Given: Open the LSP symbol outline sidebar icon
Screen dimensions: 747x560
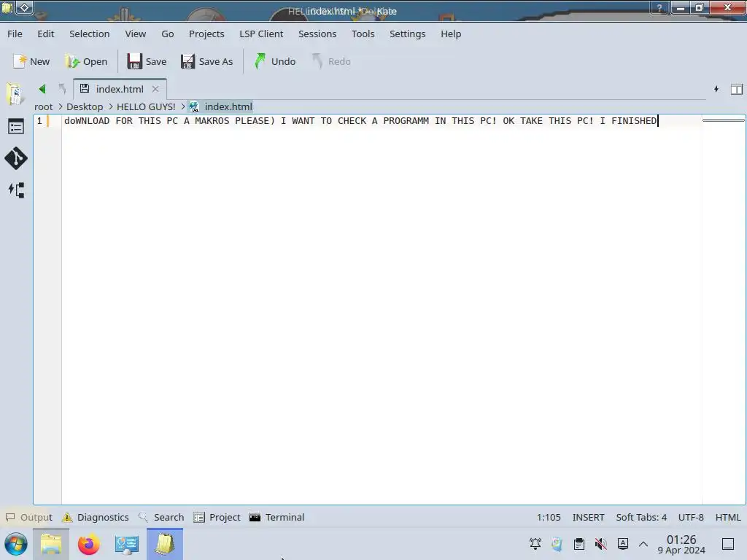Looking at the screenshot, I should click(x=16, y=190).
